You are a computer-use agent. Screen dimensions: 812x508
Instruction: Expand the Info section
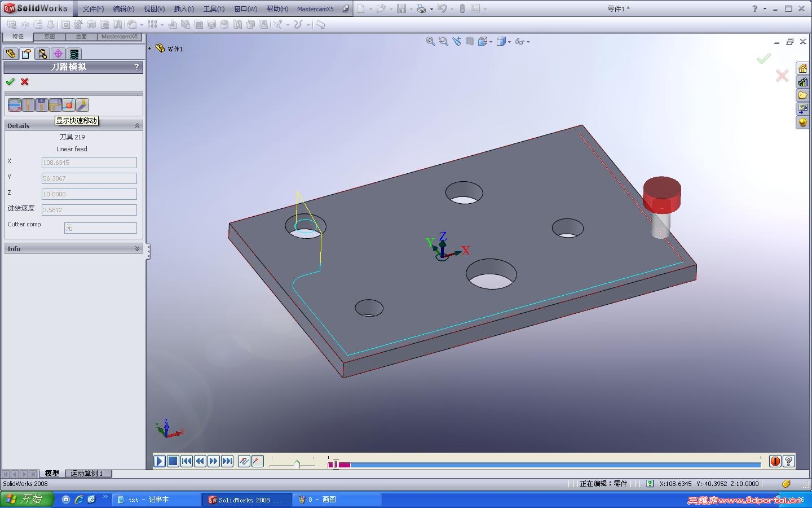[137, 249]
